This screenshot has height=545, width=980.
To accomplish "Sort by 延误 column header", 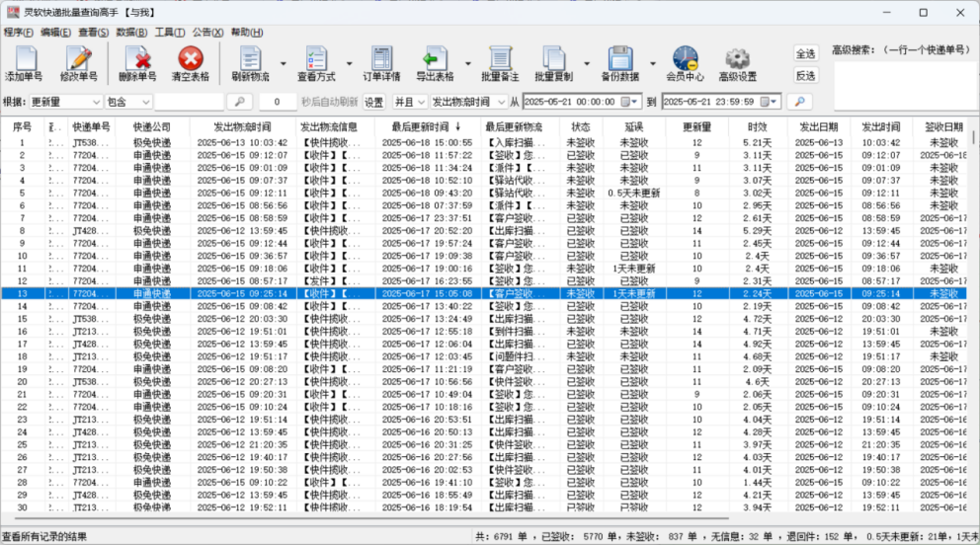I will (x=634, y=126).
